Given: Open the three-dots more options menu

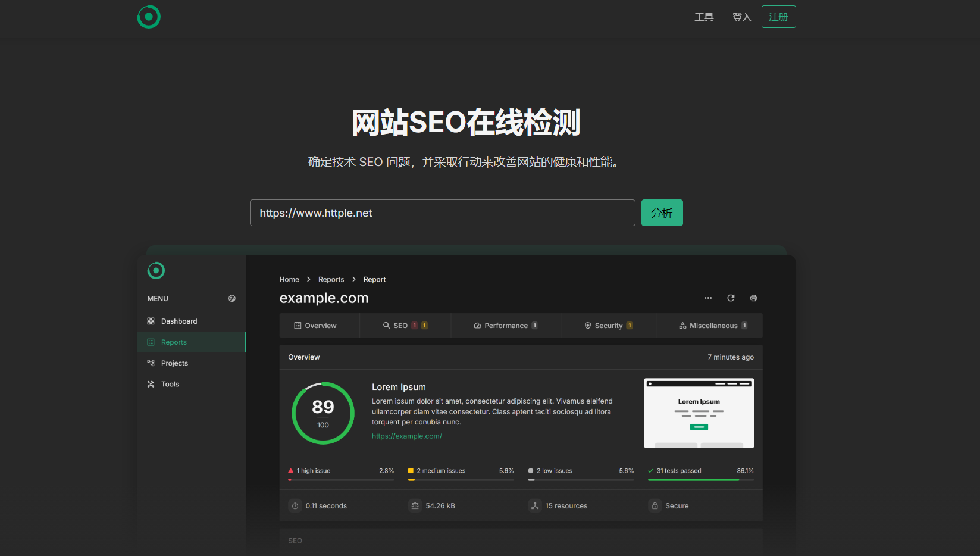Looking at the screenshot, I should 708,298.
